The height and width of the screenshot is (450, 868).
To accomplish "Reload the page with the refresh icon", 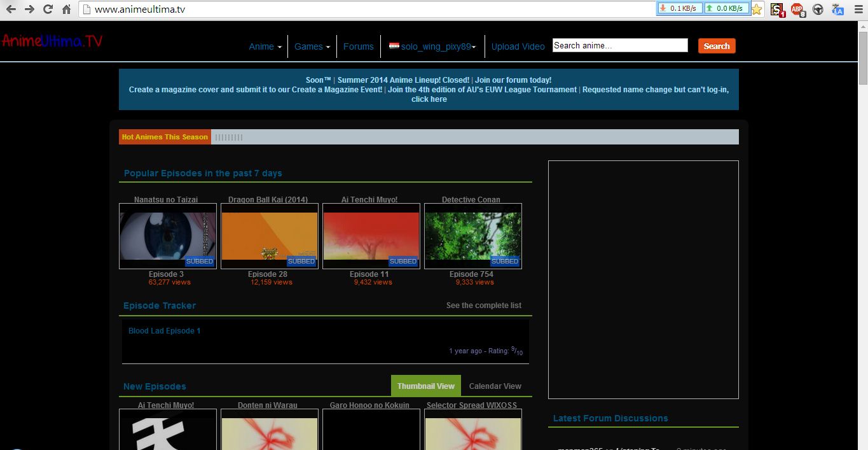I will [48, 10].
